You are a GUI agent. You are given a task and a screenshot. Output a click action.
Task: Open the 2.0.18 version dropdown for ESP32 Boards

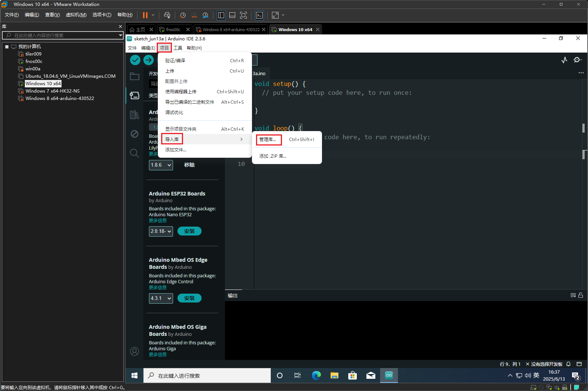tap(161, 231)
